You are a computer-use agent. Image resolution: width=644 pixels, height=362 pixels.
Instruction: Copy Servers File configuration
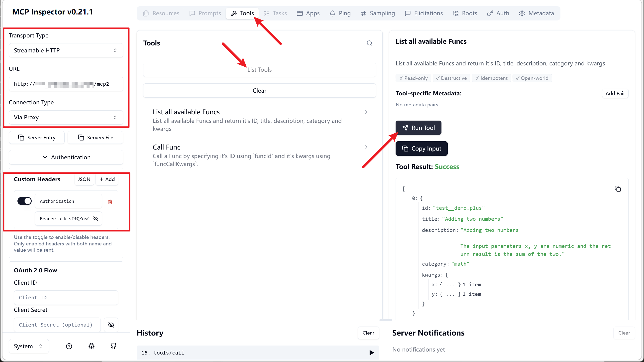(x=95, y=138)
